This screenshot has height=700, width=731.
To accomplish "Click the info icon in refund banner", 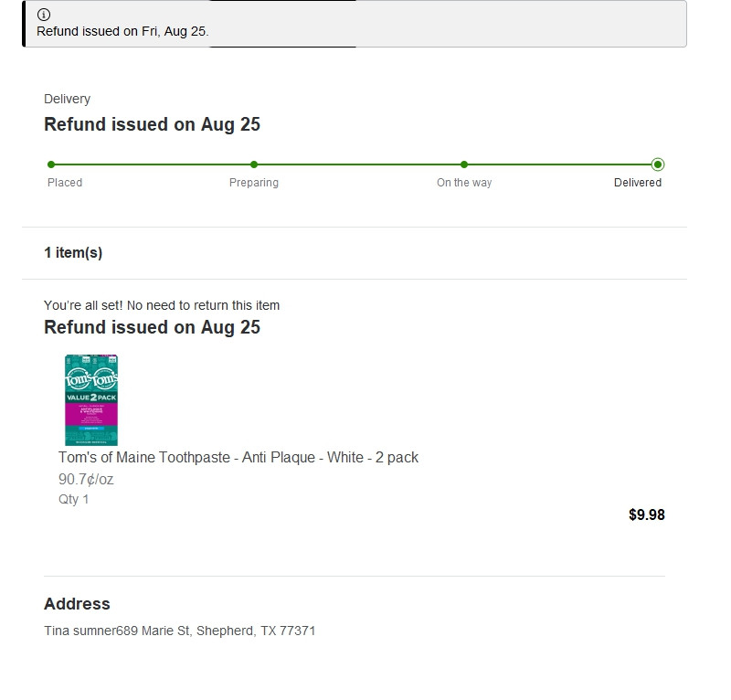I will (44, 15).
